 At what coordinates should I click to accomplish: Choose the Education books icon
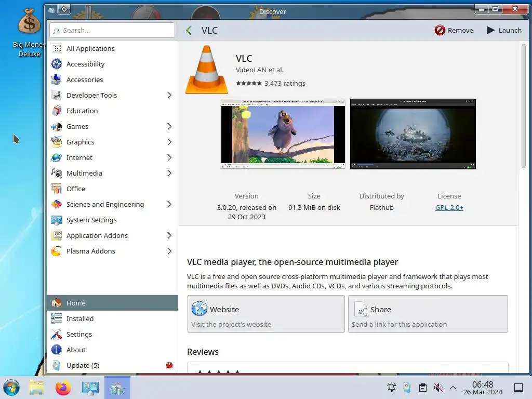point(57,111)
